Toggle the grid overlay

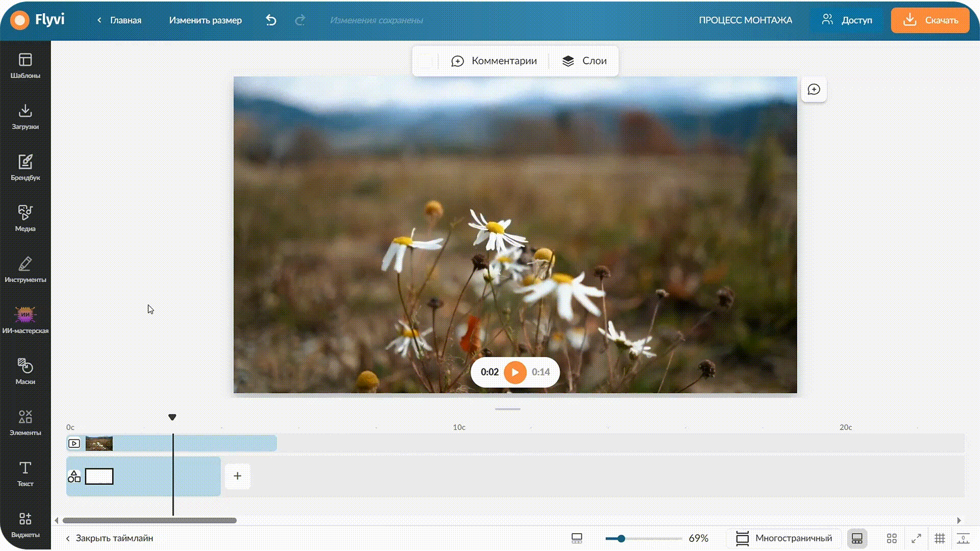[940, 538]
